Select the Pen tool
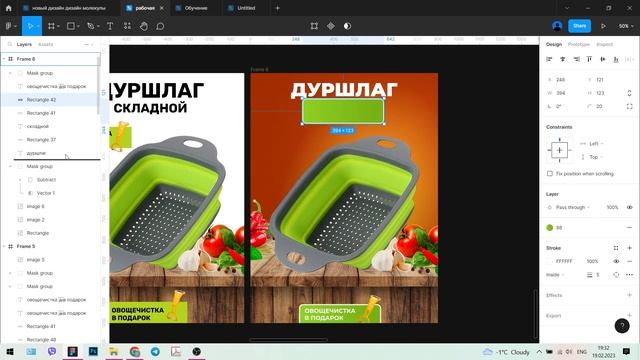 pyautogui.click(x=91, y=26)
